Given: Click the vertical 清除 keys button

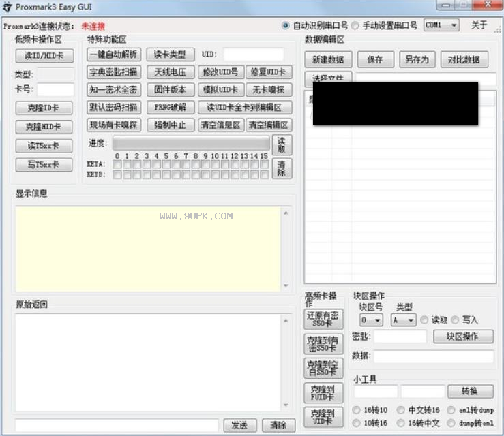Looking at the screenshot, I should click(x=282, y=168).
